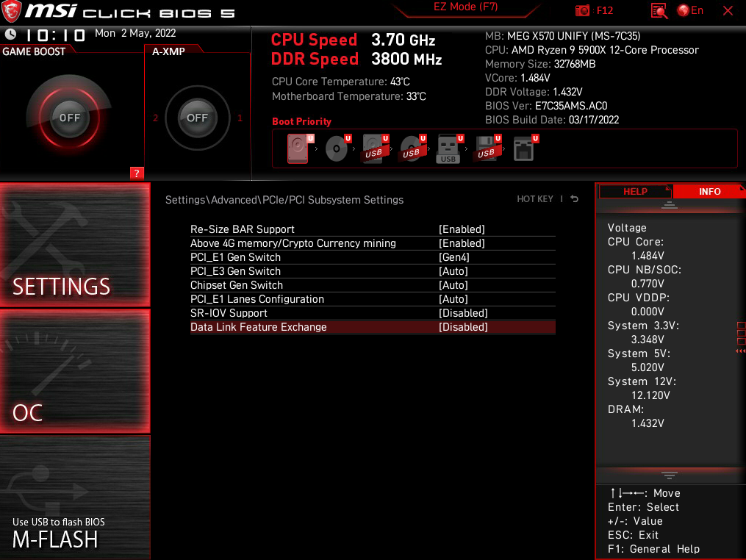Click the BIOS Build Date 03/17/2022 text
This screenshot has height=560, width=746.
point(552,120)
